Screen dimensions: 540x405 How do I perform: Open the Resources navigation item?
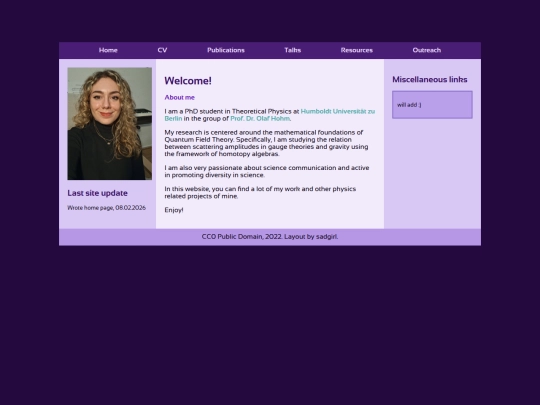tap(357, 50)
